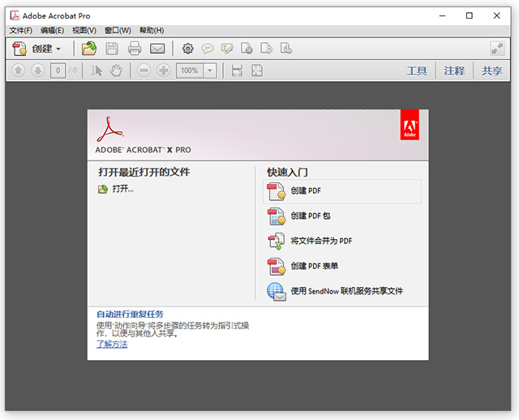Click the 自动进行重复任务 heading
This screenshot has width=519, height=420.
point(130,314)
